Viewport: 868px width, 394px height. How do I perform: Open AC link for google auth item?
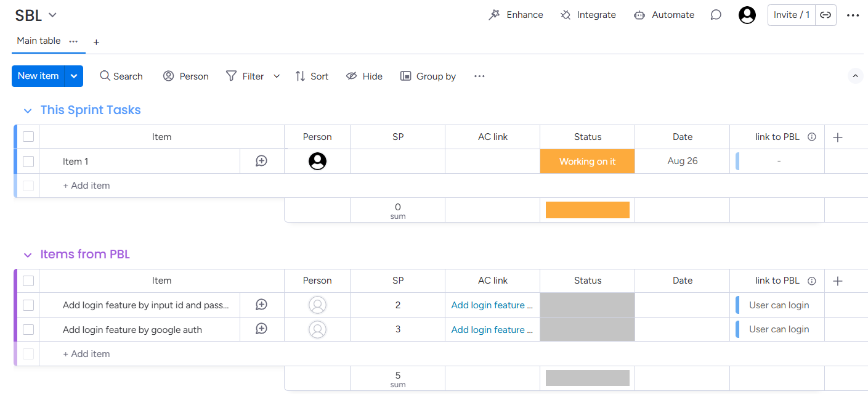(492, 329)
